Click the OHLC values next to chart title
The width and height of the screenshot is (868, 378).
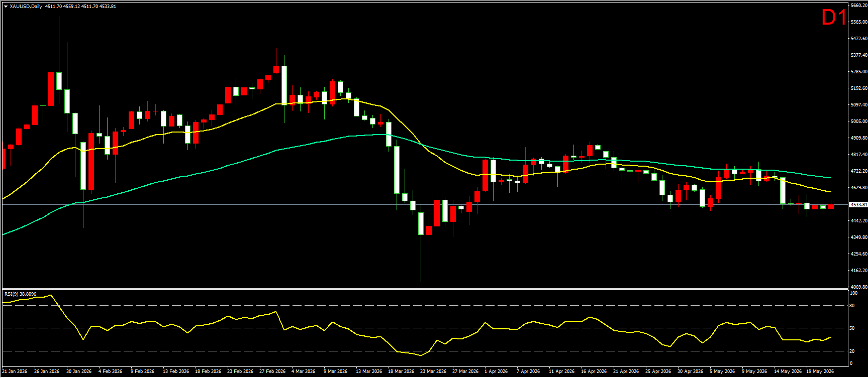coord(80,7)
